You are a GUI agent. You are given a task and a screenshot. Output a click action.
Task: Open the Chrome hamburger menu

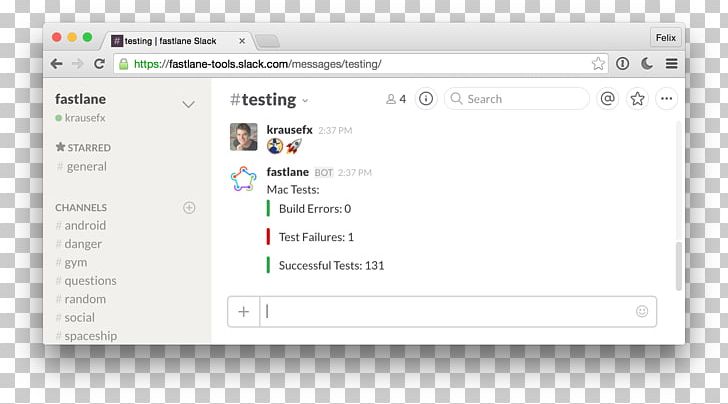671,64
